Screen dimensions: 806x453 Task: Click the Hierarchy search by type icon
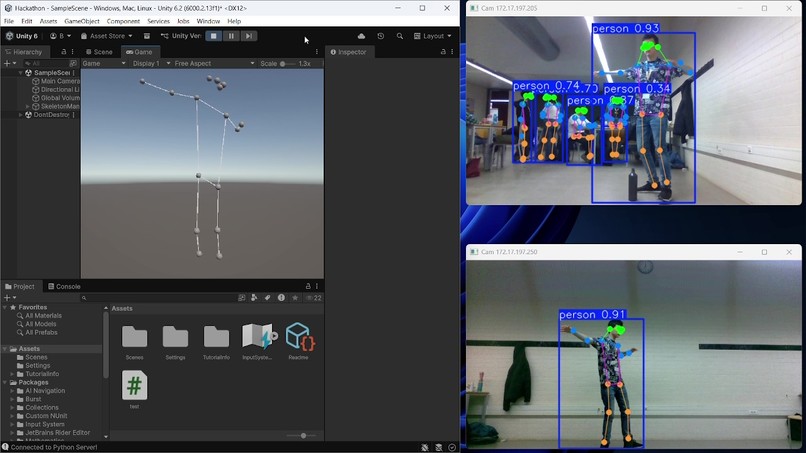click(73, 63)
